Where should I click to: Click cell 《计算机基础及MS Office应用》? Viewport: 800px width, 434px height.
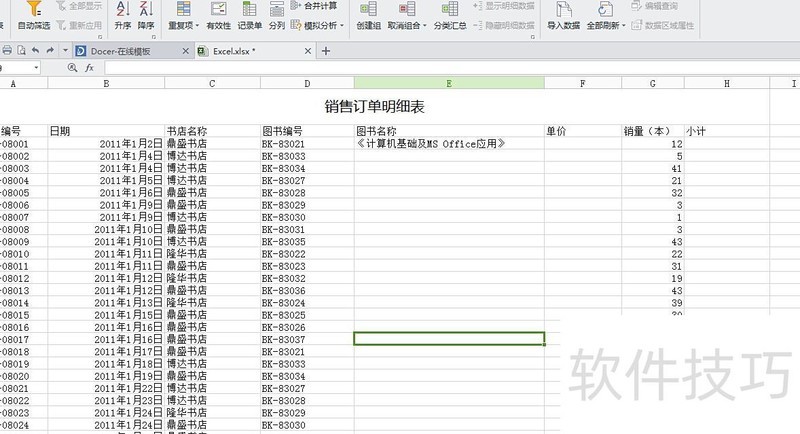pos(449,144)
